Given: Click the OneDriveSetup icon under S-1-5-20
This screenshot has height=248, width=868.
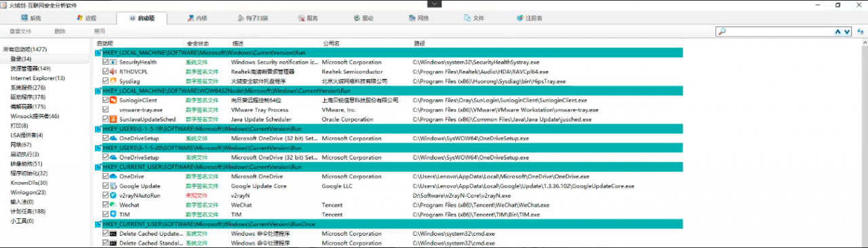Looking at the screenshot, I should tap(113, 157).
